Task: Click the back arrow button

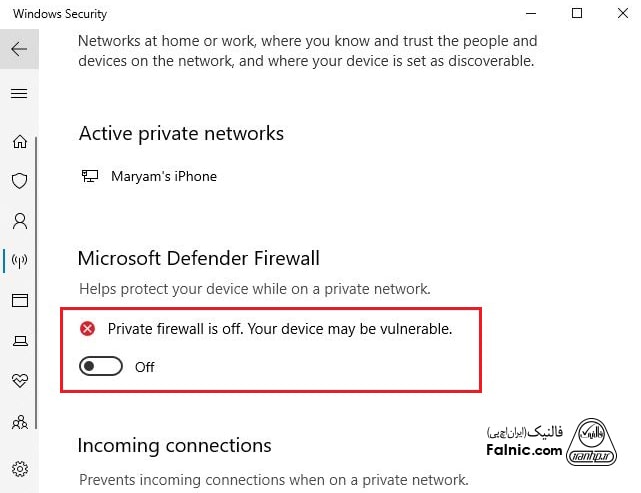Action: pyautogui.click(x=19, y=48)
